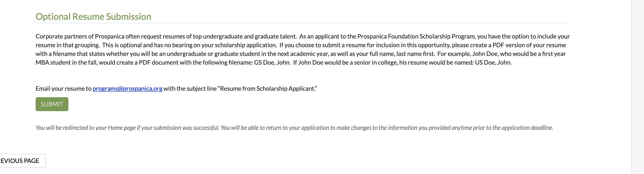The image size is (644, 174).
Task: Open the programs@prospanica.org email link
Action: click(127, 89)
